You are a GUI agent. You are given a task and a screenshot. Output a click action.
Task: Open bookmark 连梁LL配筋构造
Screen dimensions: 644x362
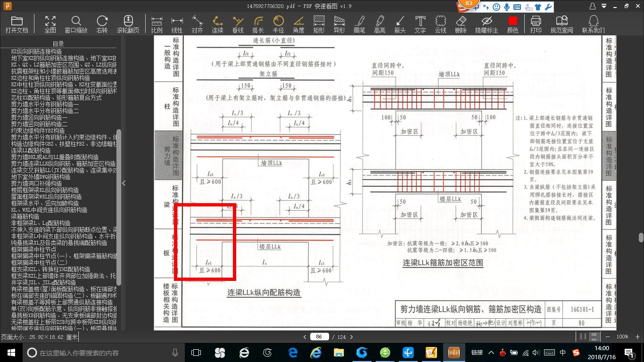coord(30,150)
